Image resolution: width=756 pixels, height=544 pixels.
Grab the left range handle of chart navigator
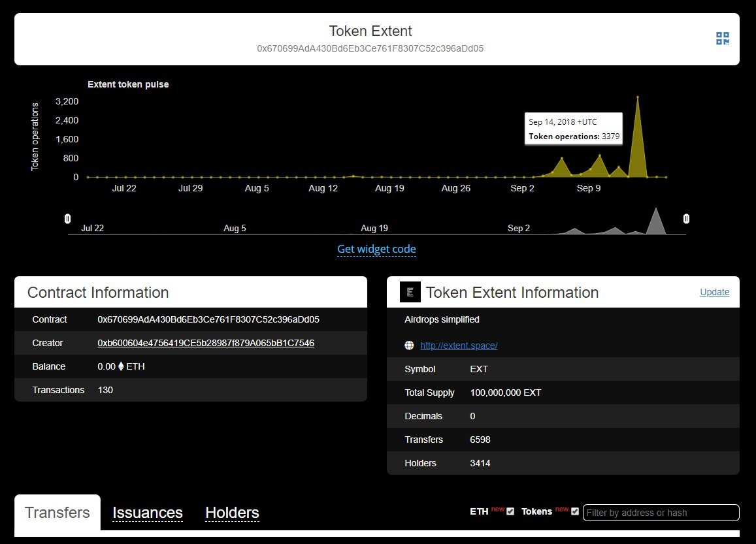tap(67, 219)
